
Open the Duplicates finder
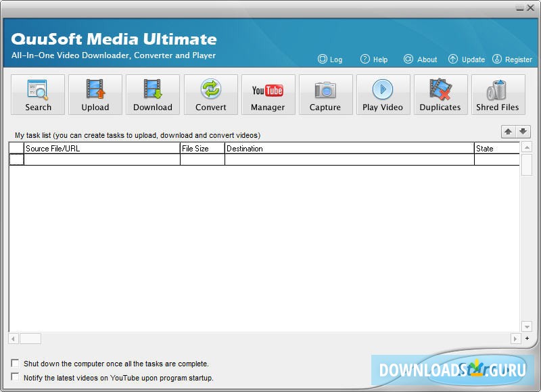(x=440, y=95)
